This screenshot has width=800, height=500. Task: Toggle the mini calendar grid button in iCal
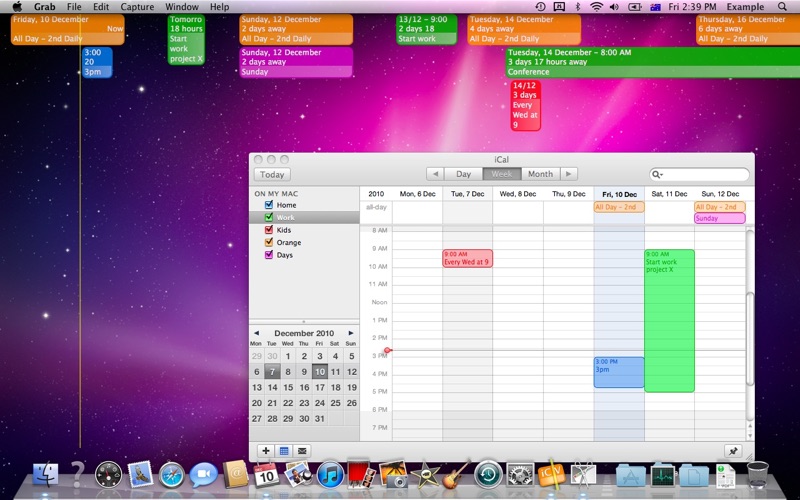284,451
